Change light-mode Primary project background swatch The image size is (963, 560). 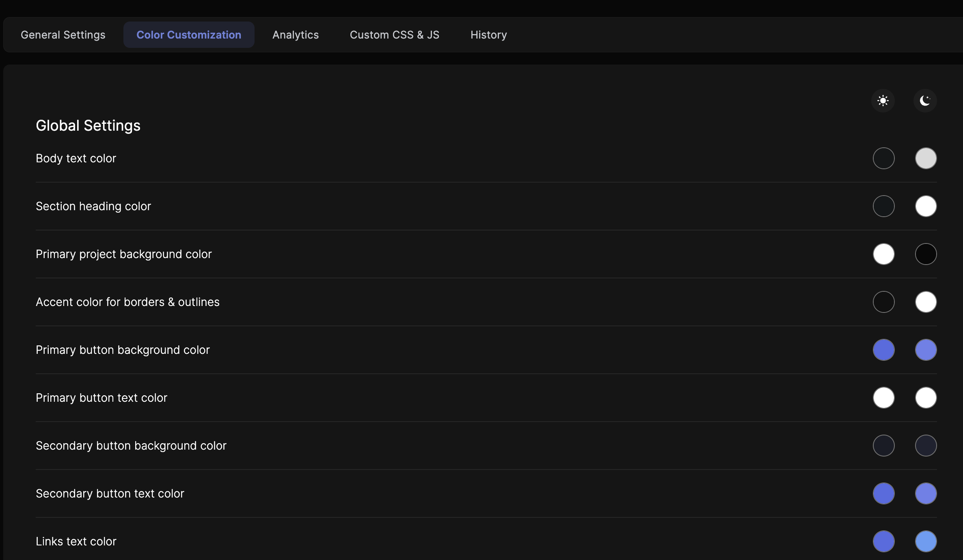click(884, 254)
